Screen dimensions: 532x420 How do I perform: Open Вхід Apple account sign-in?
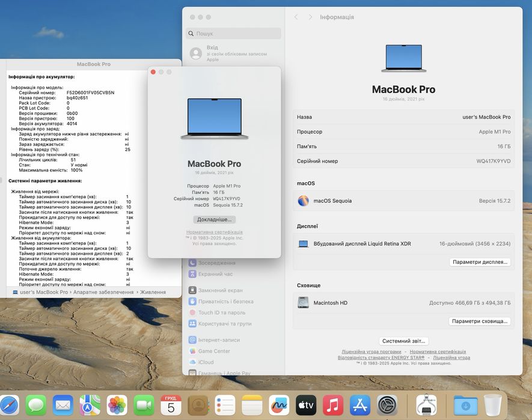point(233,53)
